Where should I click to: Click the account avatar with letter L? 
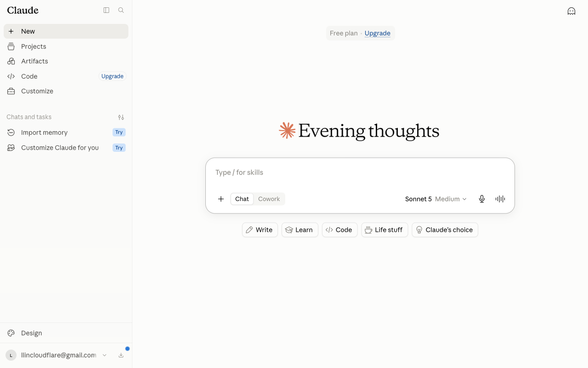pos(11,355)
